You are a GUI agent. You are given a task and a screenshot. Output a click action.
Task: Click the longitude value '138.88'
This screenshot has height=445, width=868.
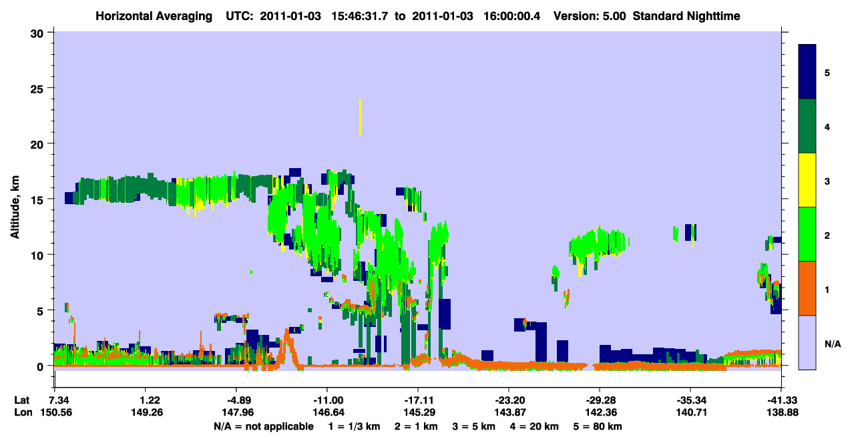781,412
